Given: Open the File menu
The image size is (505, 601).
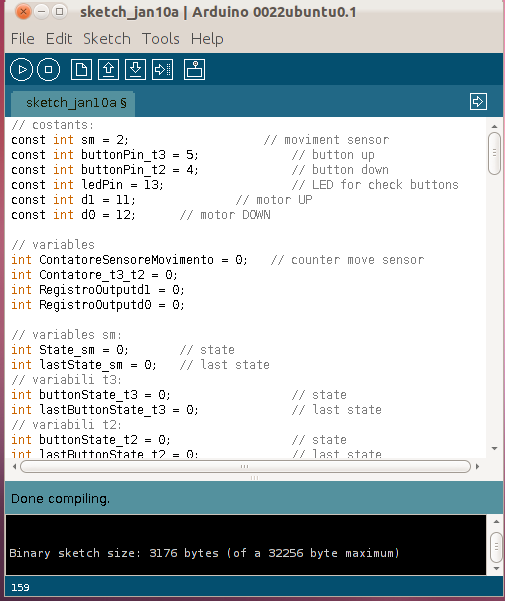Looking at the screenshot, I should (x=23, y=39).
